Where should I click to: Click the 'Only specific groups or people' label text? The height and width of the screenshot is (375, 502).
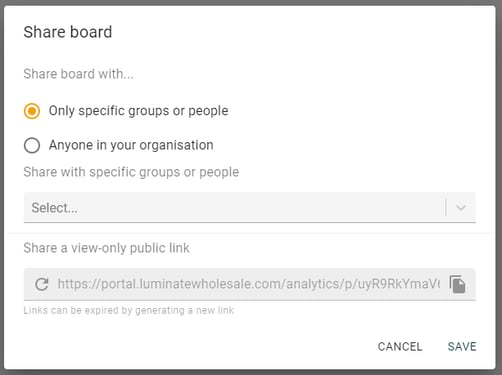point(138,111)
